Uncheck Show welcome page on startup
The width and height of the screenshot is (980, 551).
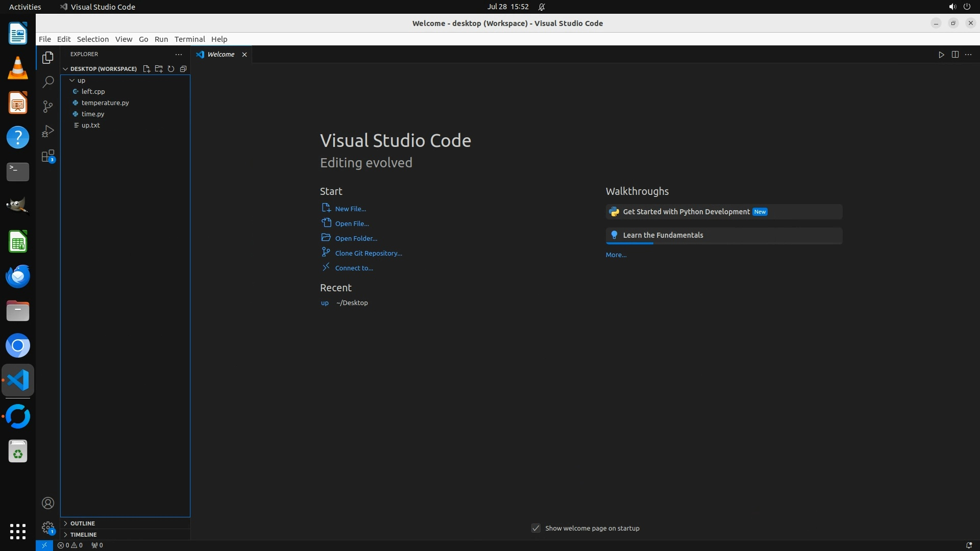(536, 528)
